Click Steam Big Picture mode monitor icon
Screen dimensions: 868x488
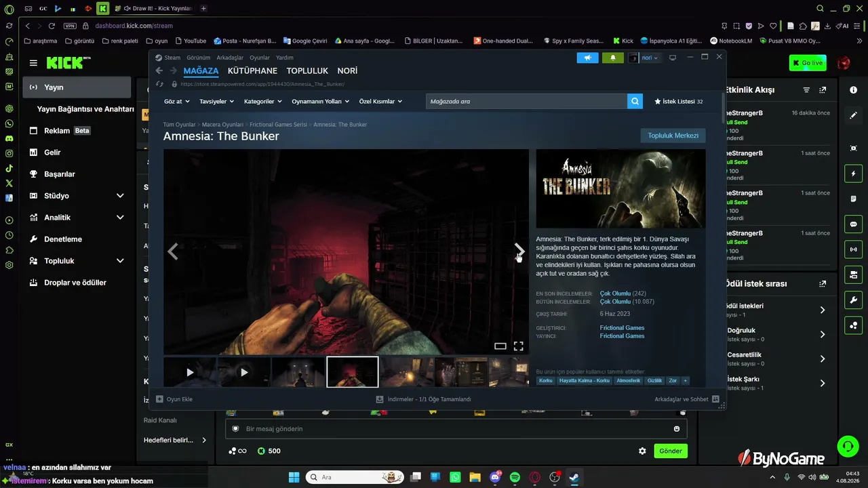(x=673, y=58)
